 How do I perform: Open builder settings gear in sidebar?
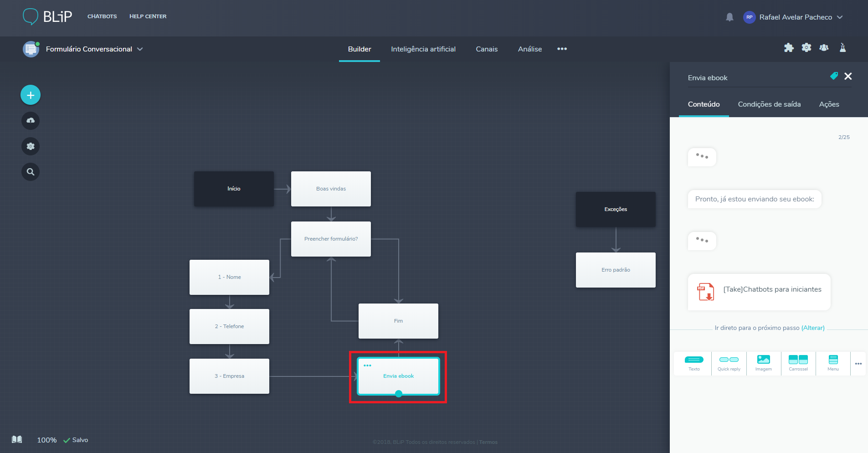(x=31, y=146)
